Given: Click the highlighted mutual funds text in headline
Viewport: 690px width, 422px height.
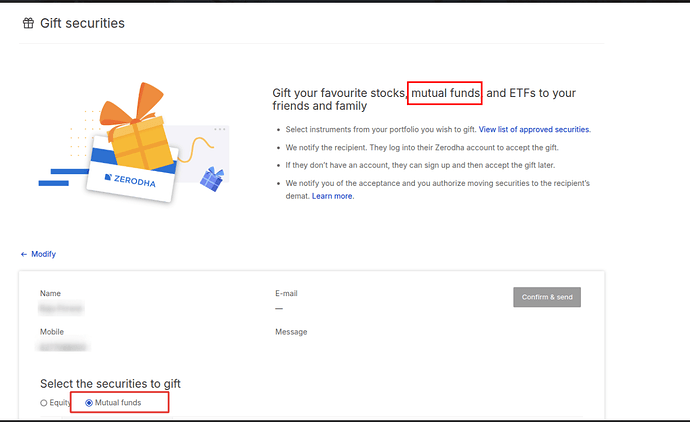Looking at the screenshot, I should pos(445,93).
